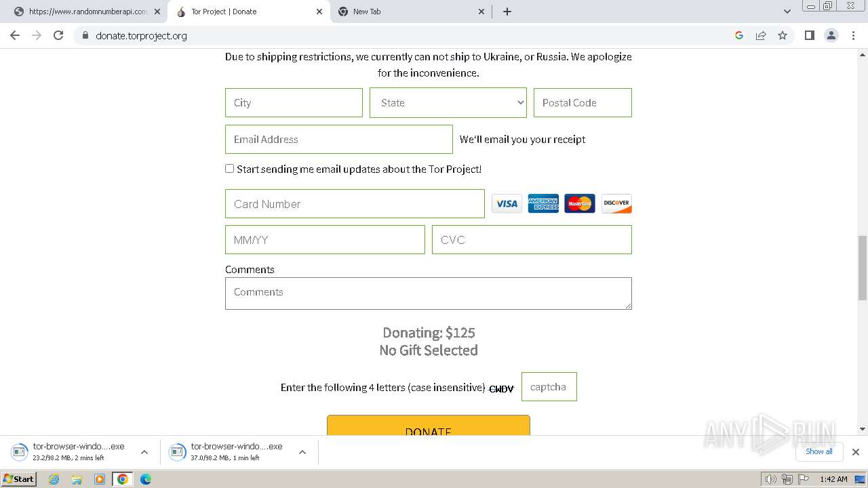Share this page icon
868x488 pixels.
click(x=761, y=35)
